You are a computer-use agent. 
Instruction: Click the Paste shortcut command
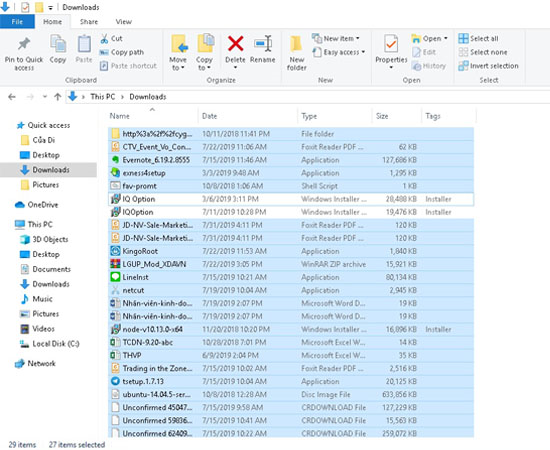128,66
